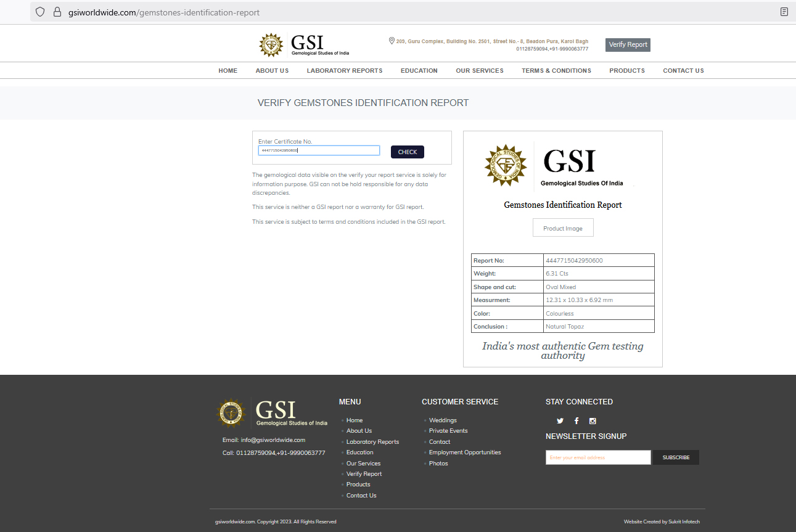Open footer Education link
Screen dimensions: 796x532
pyautogui.click(x=359, y=452)
